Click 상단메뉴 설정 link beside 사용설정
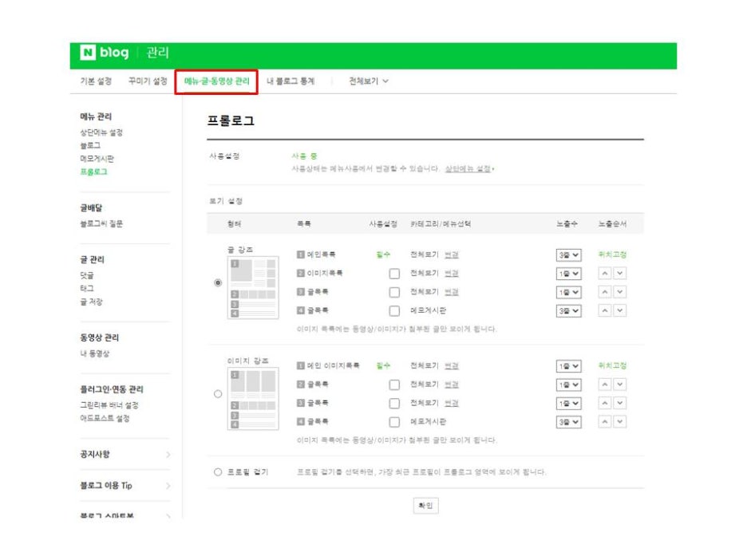 [469, 169]
